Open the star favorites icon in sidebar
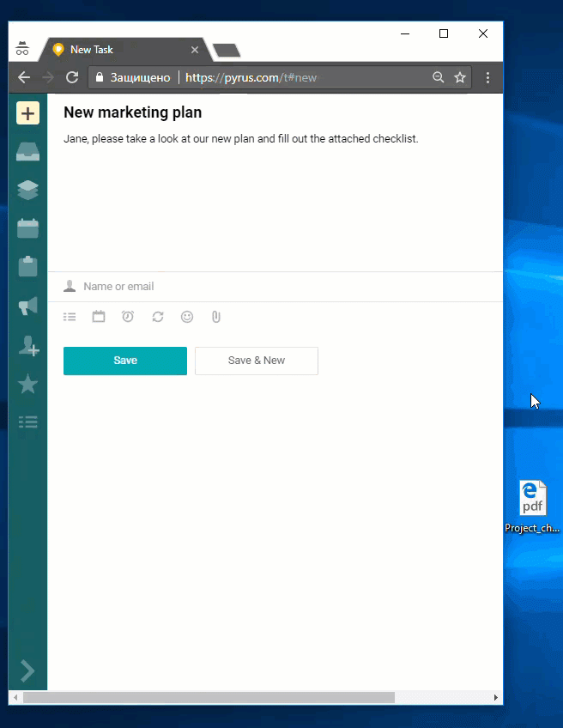Viewport: 563px width, 728px height. (27, 384)
